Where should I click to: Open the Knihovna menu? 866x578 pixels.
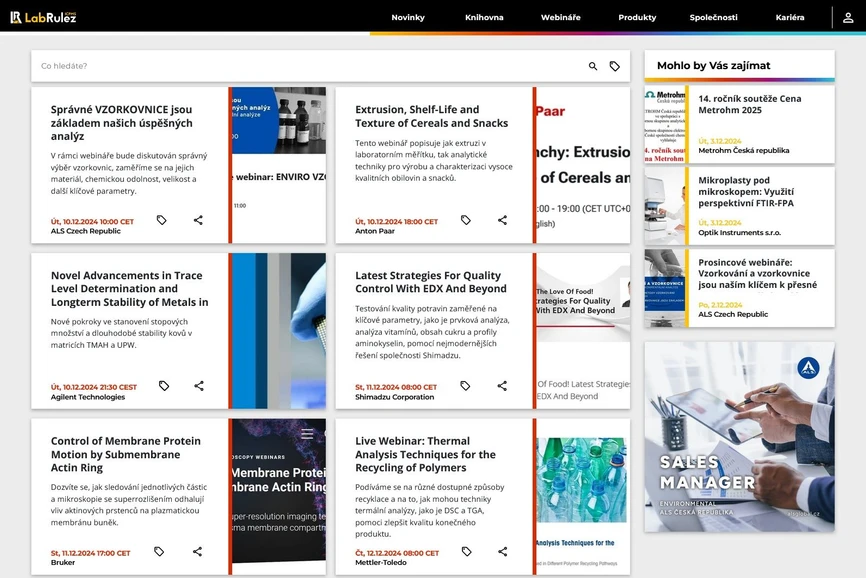484,18
